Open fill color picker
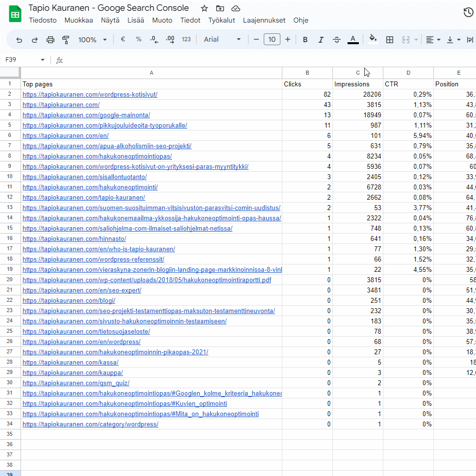Viewport: 476px width, 476px height. click(x=373, y=39)
